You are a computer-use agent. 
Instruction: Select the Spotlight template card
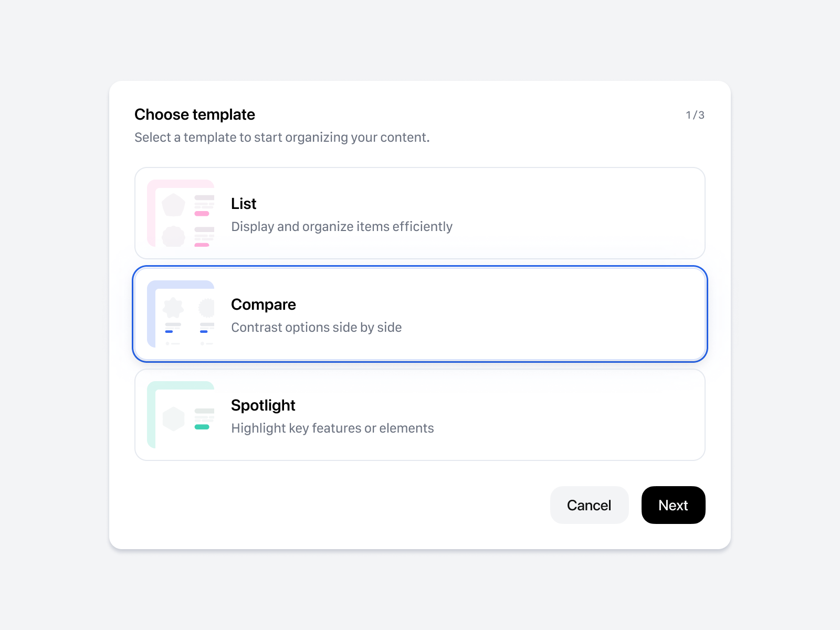point(420,415)
